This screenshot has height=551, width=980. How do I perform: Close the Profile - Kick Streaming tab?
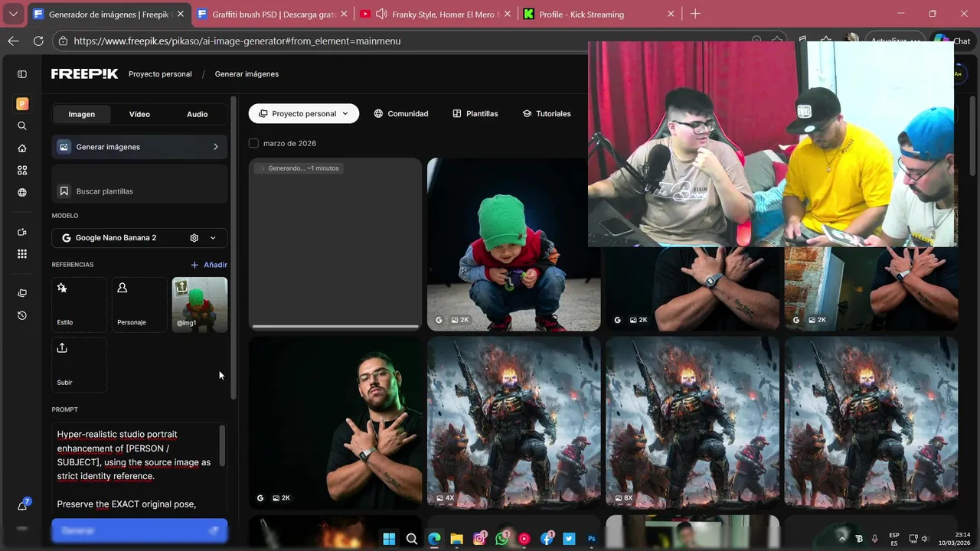tap(671, 14)
